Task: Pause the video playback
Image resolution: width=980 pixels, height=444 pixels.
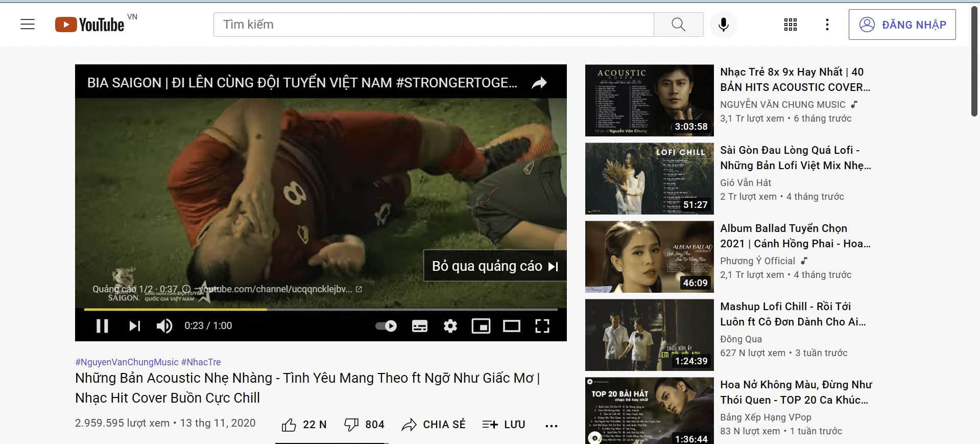Action: [102, 326]
